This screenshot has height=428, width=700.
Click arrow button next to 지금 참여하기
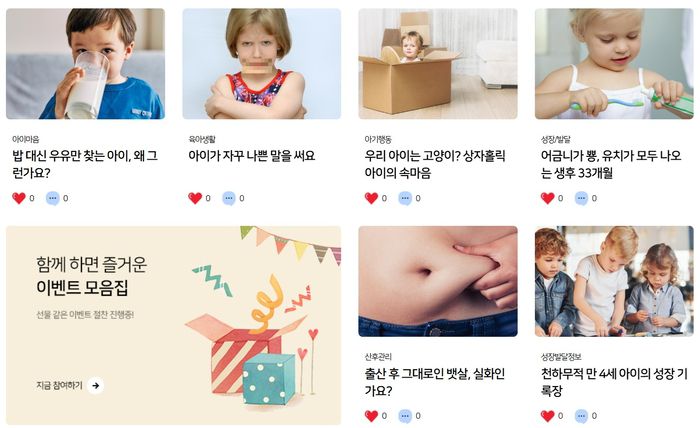click(x=96, y=385)
